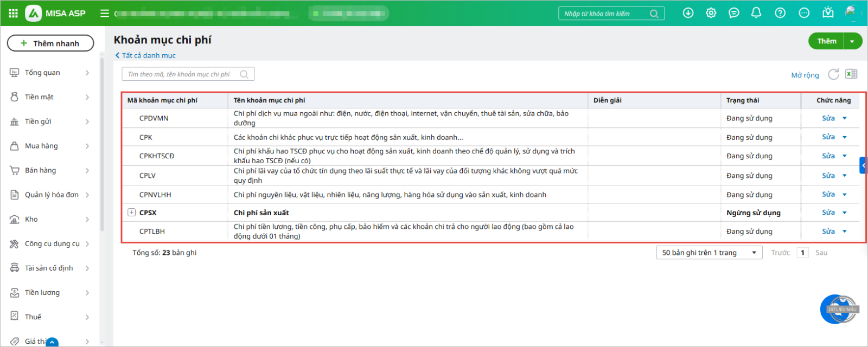
Task: Open the settings gear icon
Action: [x=711, y=13]
